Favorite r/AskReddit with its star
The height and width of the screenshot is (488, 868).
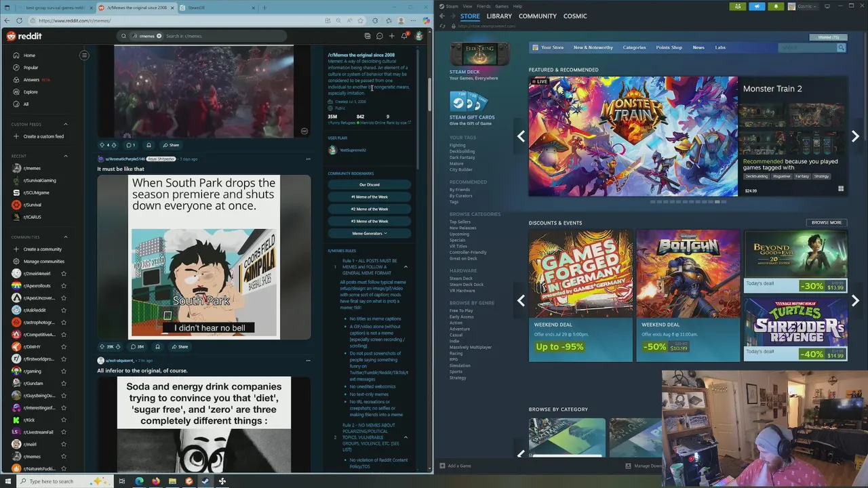(64, 310)
